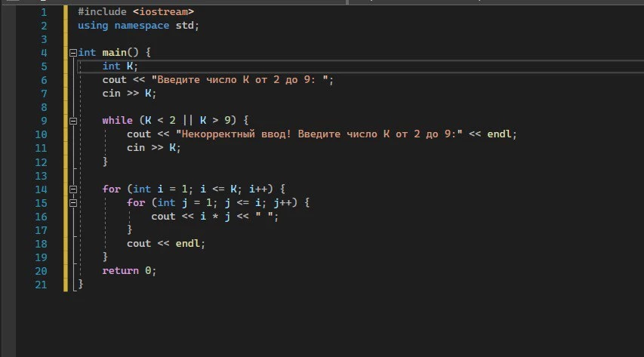
Task: Collapse the inner for loop on line 15
Action: click(x=73, y=203)
